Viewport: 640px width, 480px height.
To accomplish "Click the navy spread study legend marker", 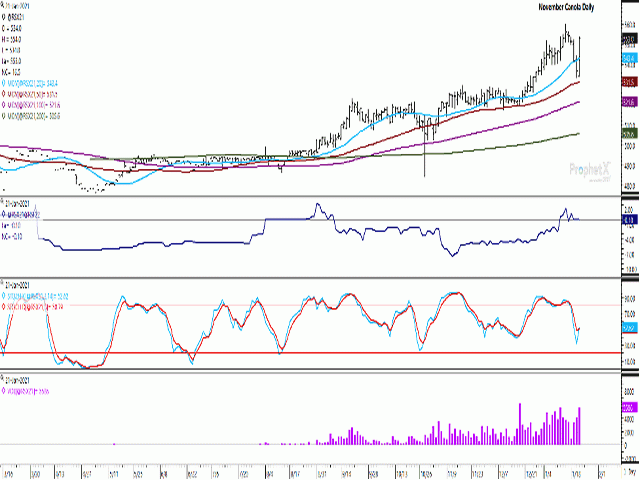I will coord(4,214).
